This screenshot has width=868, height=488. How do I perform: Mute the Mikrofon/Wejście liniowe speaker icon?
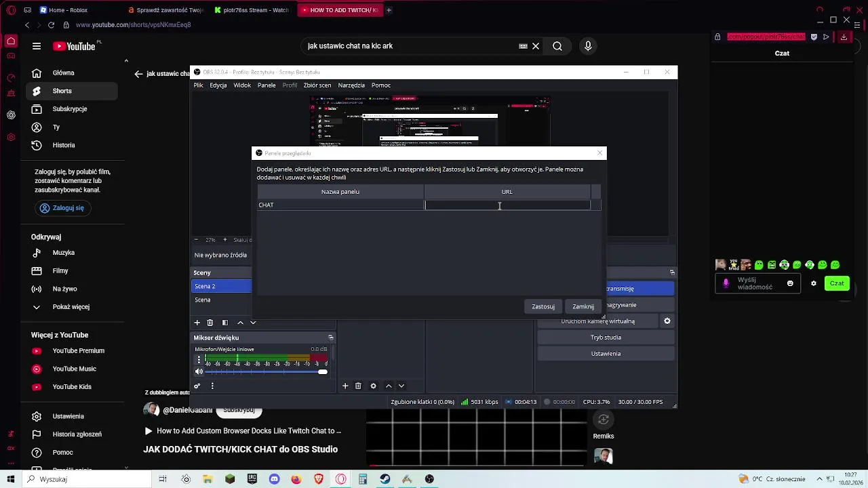tap(199, 371)
